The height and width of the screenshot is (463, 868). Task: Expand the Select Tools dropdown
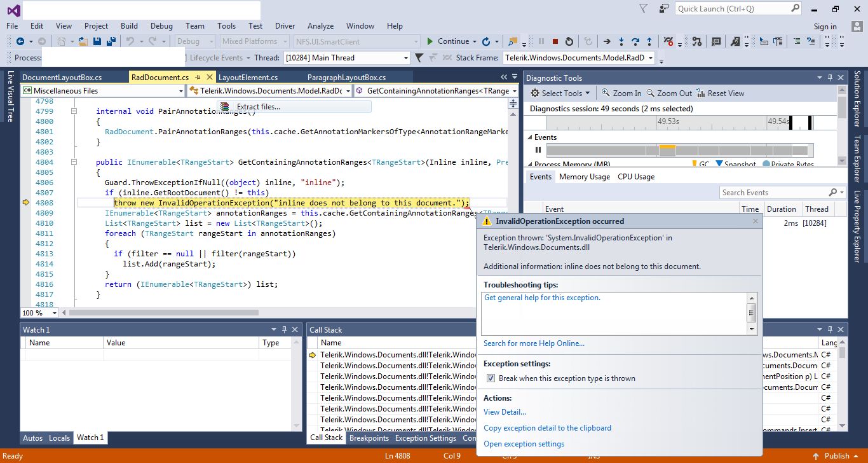pyautogui.click(x=560, y=93)
